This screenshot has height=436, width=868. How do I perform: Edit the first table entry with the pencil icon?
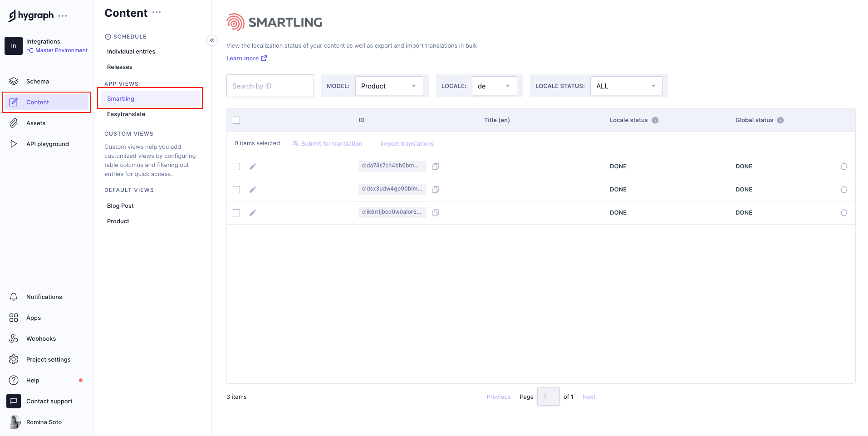point(253,167)
